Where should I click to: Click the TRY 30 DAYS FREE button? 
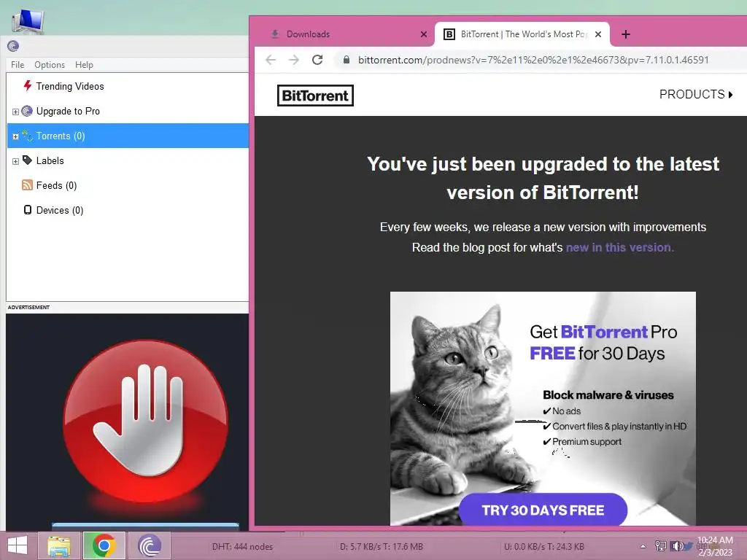pyautogui.click(x=543, y=510)
